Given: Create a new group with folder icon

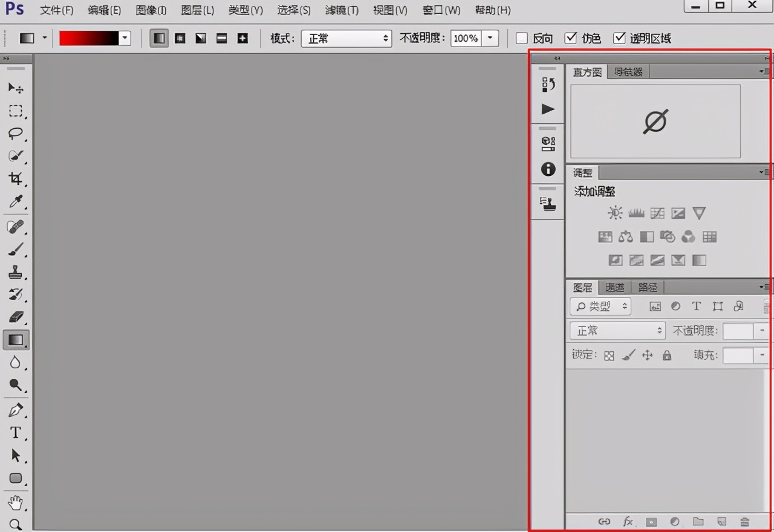Looking at the screenshot, I should click(x=698, y=522).
